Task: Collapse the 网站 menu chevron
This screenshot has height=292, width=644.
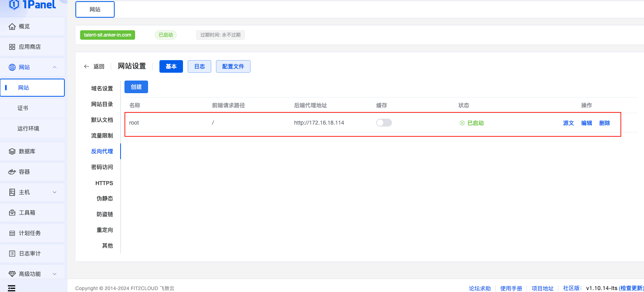Action: (55, 67)
